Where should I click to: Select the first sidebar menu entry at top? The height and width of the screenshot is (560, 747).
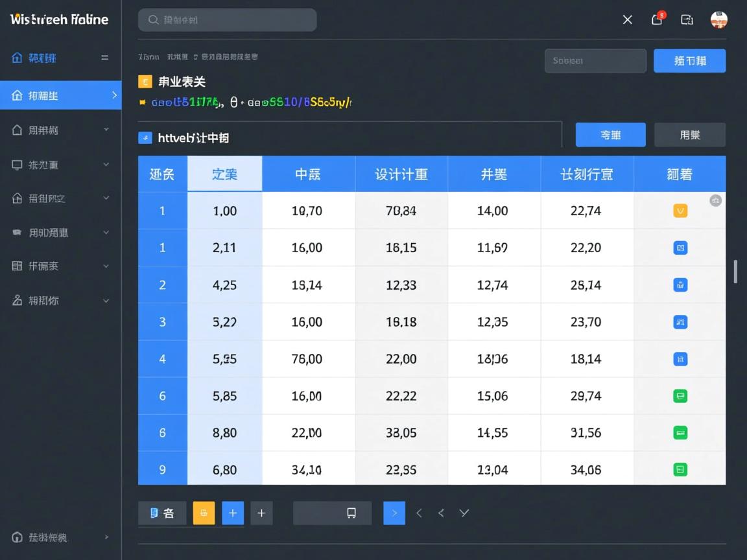(58, 58)
